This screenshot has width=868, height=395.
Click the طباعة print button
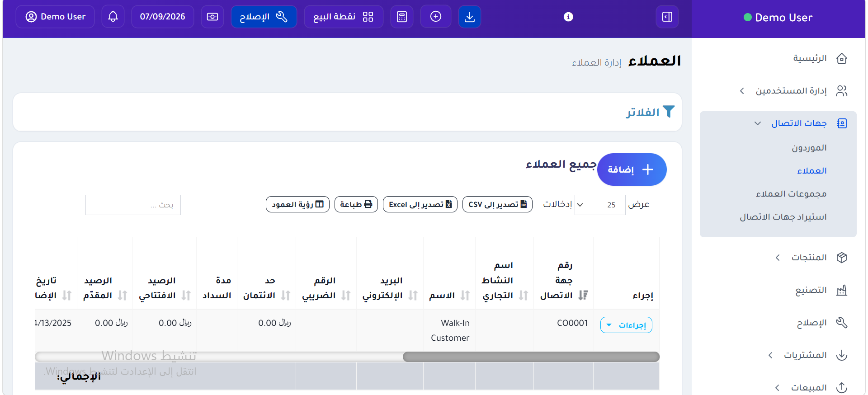click(x=356, y=204)
